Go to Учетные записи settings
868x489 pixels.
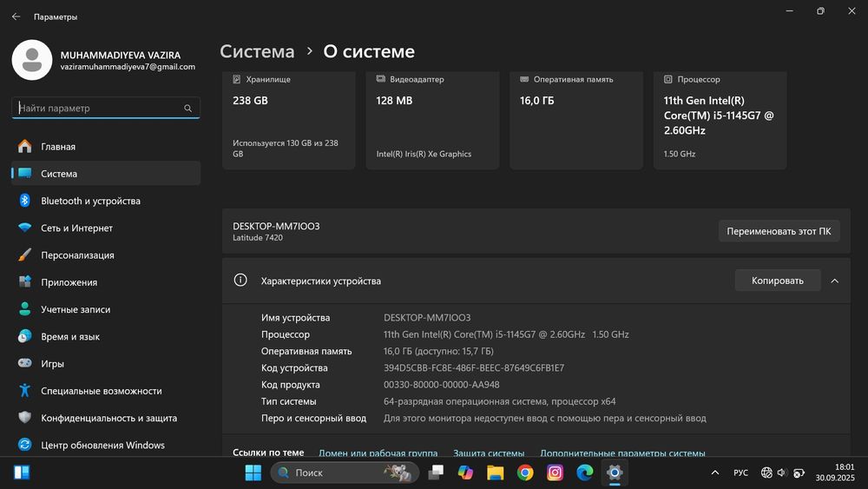point(106,309)
